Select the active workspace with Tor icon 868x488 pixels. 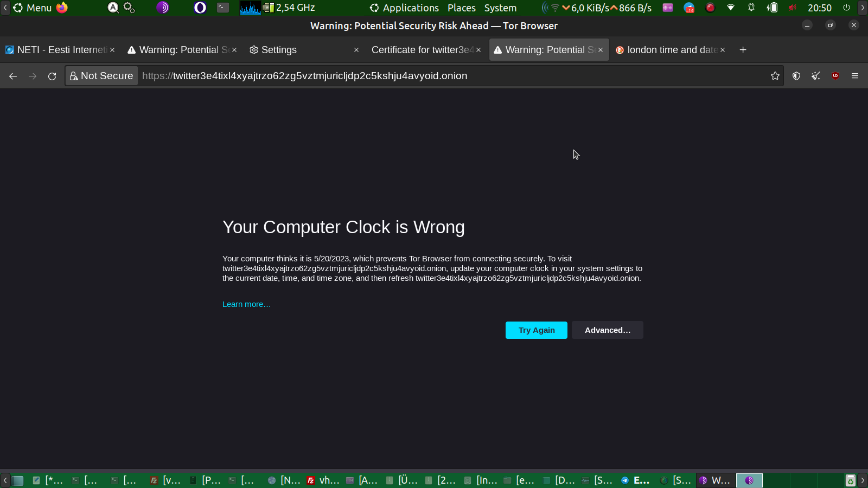pos(749,480)
